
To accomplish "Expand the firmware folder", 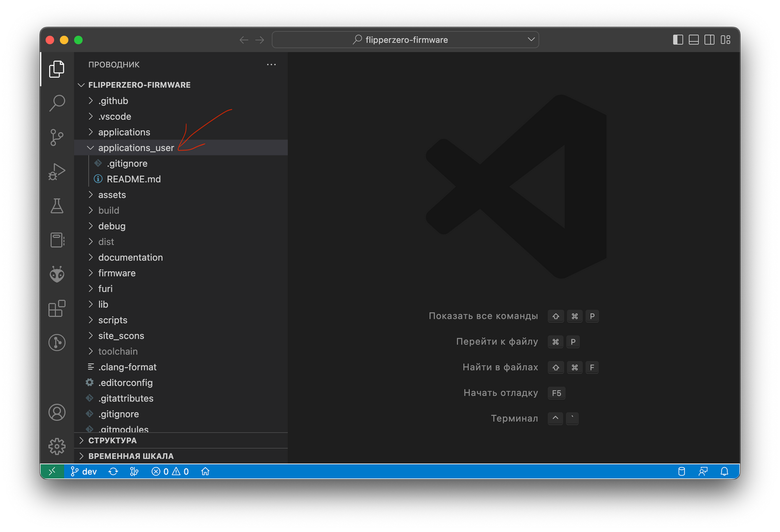I will pyautogui.click(x=181, y=273).
